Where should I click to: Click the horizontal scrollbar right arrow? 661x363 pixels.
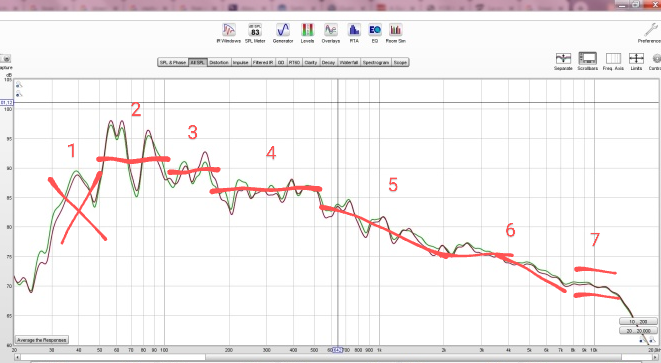(656, 357)
